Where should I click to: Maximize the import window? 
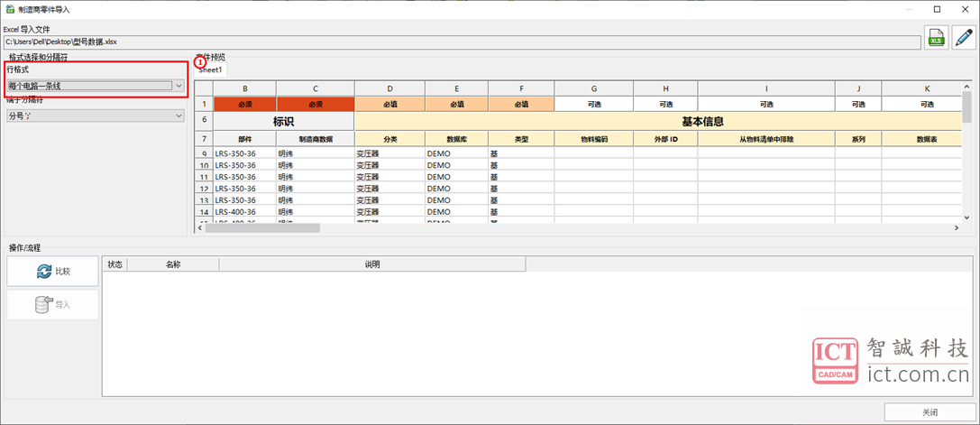pos(938,9)
